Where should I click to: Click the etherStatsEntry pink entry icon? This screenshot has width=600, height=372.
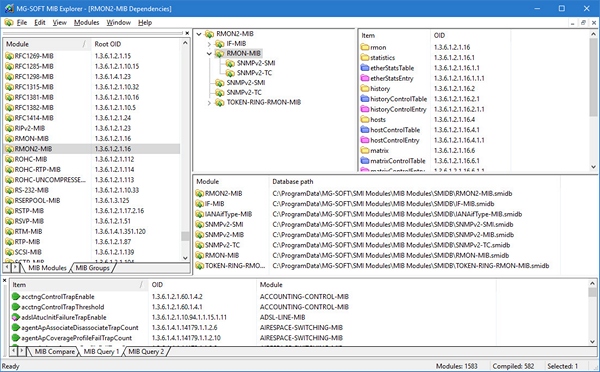[365, 78]
